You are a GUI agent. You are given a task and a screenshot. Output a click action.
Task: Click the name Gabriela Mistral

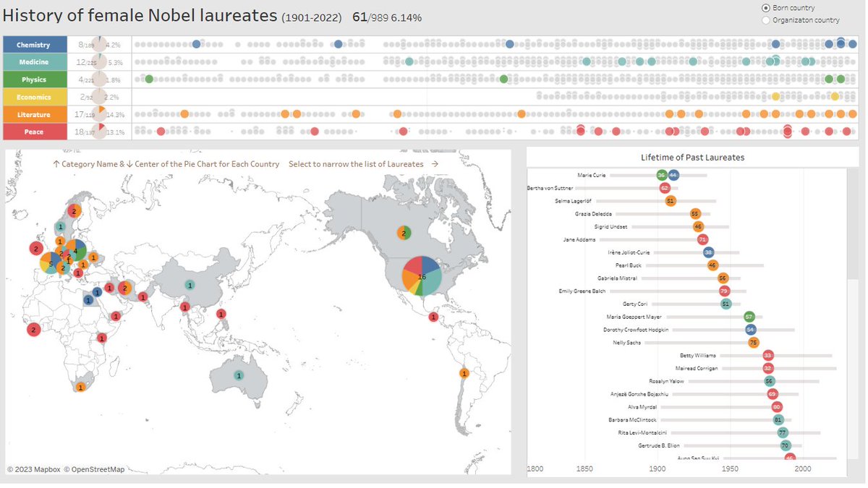point(616,278)
